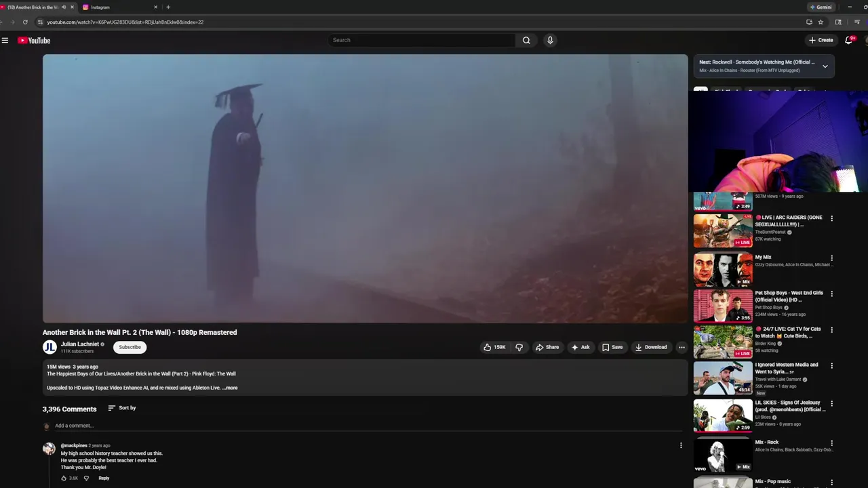Screen dimensions: 868x488
Task: Start voice search with microphone icon
Action: pyautogui.click(x=550, y=40)
